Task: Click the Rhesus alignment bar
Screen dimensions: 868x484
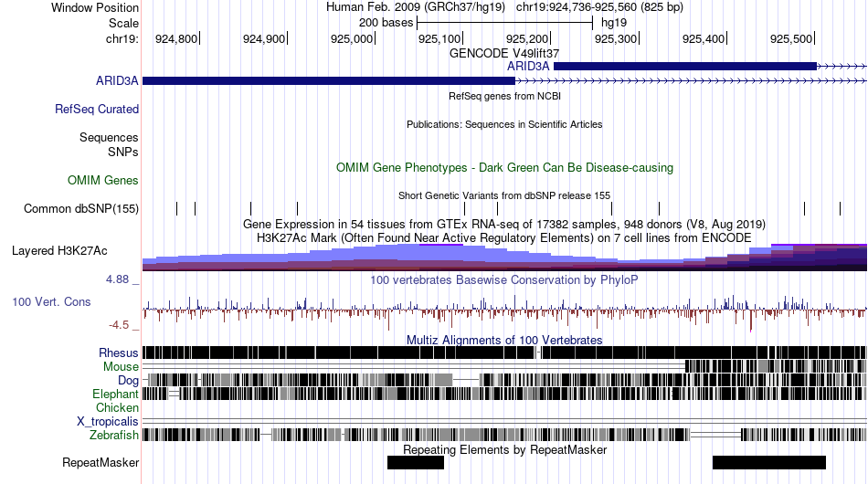Action: [x=504, y=352]
